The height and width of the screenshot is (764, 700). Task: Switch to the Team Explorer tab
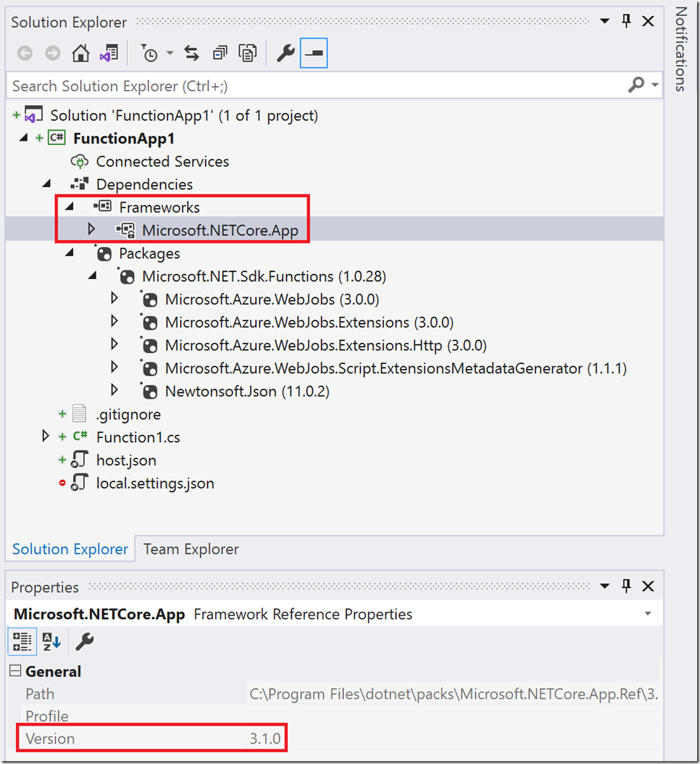tap(191, 549)
